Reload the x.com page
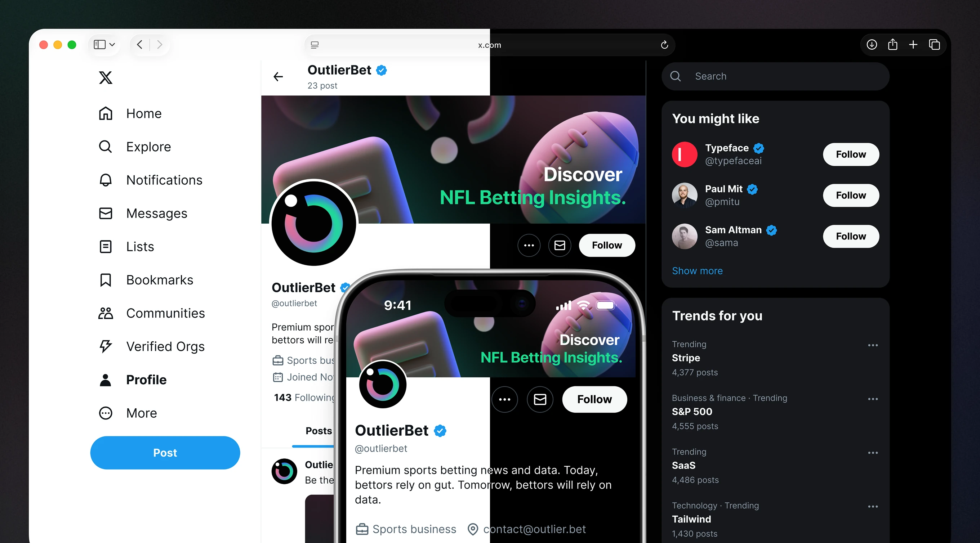The width and height of the screenshot is (980, 543). point(664,45)
